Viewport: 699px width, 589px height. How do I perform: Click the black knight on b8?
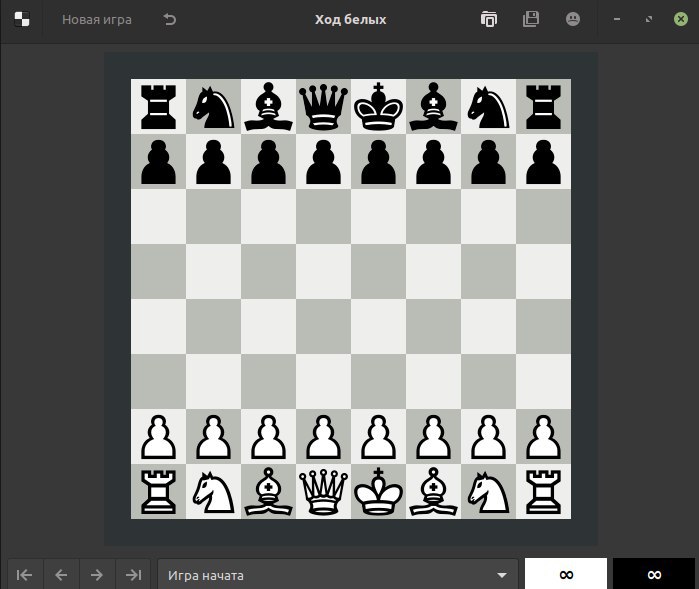point(214,107)
